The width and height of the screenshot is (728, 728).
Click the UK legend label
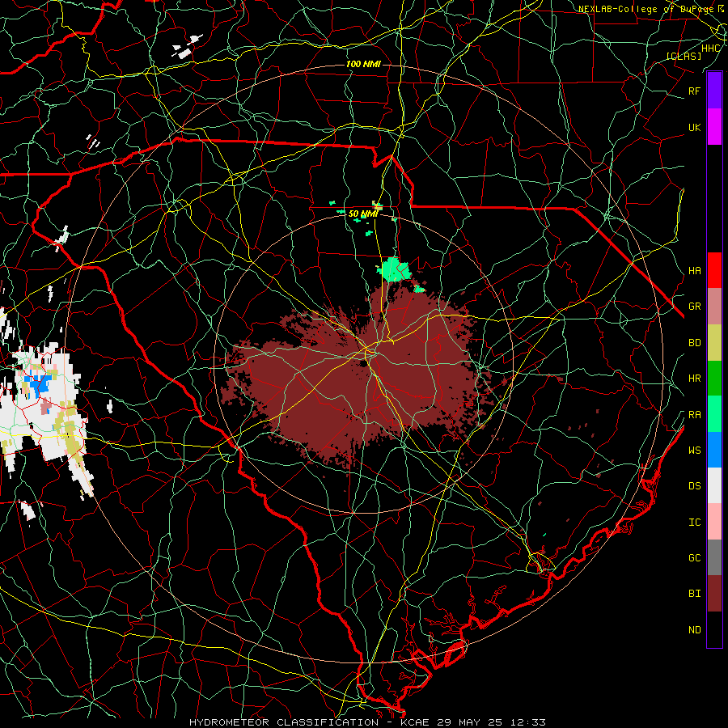(x=694, y=127)
